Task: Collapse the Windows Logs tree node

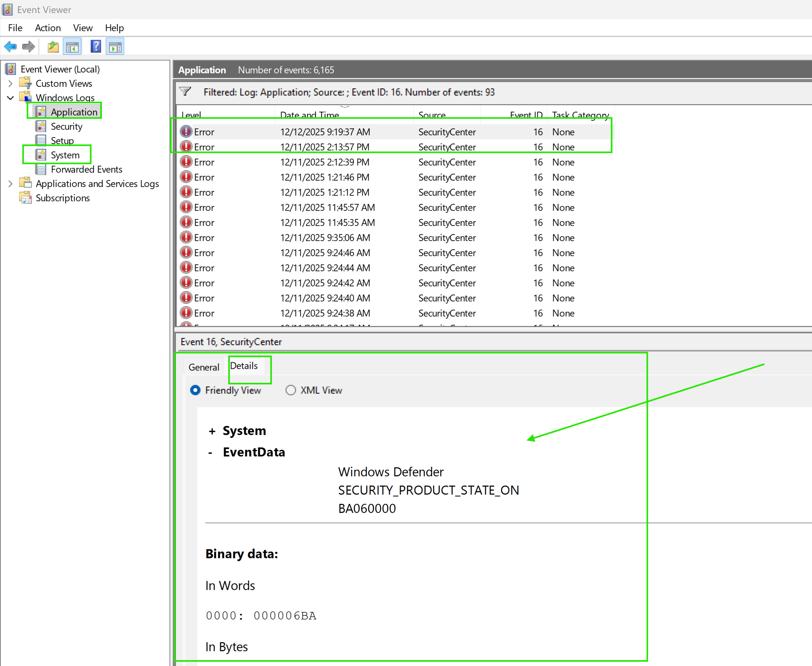Action: click(10, 98)
